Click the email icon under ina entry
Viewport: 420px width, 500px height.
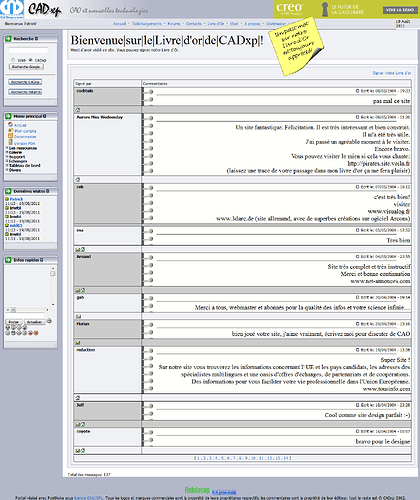point(77,250)
